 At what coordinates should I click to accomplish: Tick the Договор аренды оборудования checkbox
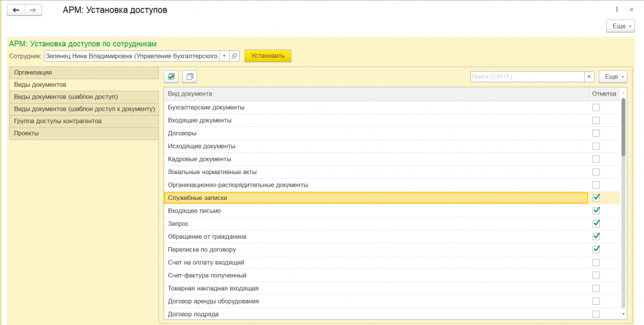pyautogui.click(x=596, y=301)
